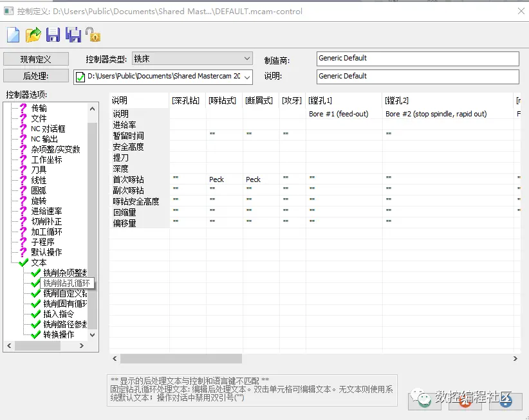The image size is (529, 420).
Task: Open the 控制器类型 dropdown
Action: click(192, 59)
